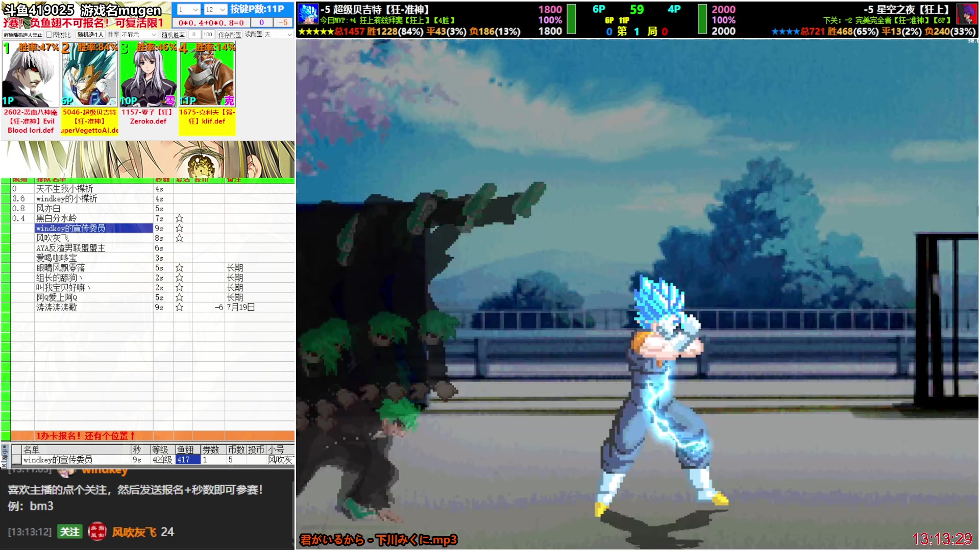Click the 随机胜率 minimum field showing 0

[x=194, y=35]
